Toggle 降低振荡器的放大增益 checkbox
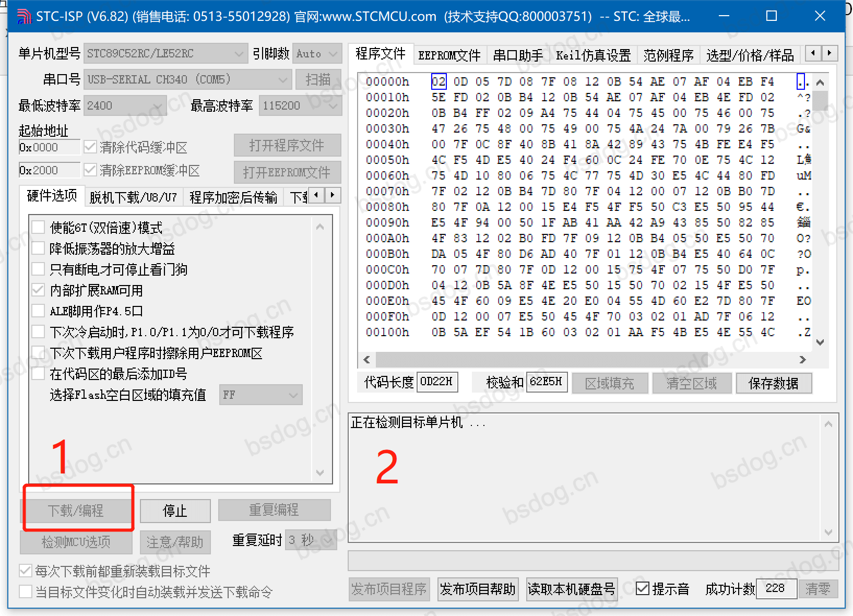This screenshot has height=616, width=853. click(38, 248)
